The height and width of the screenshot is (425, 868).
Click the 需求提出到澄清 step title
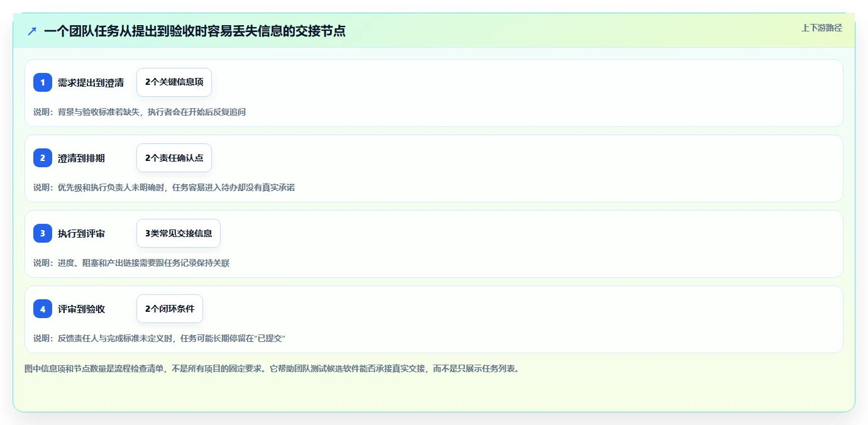91,82
